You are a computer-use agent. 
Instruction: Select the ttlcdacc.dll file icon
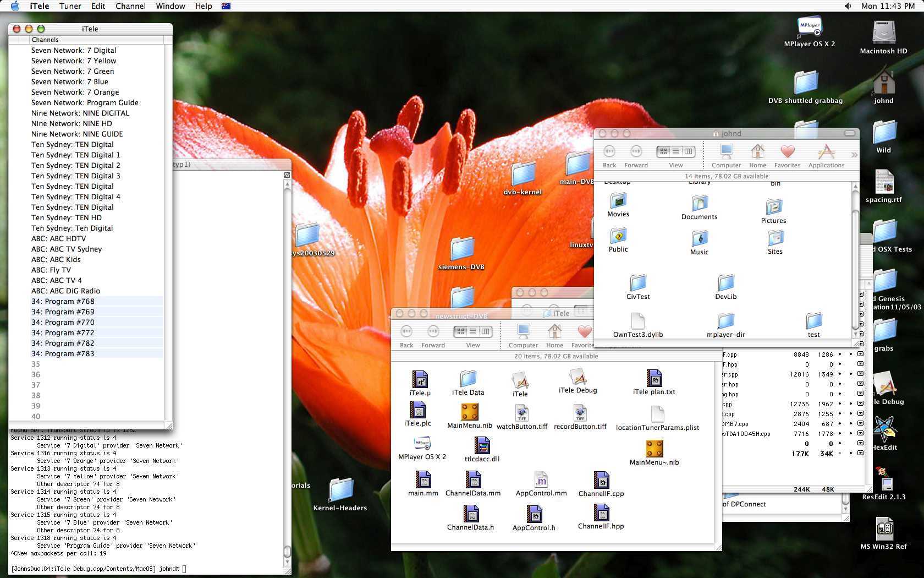482,446
